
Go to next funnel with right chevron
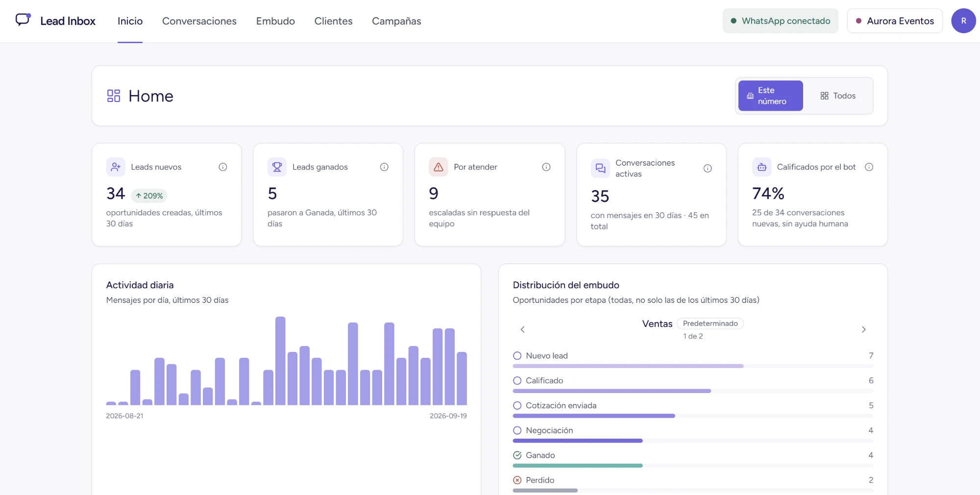pos(863,329)
